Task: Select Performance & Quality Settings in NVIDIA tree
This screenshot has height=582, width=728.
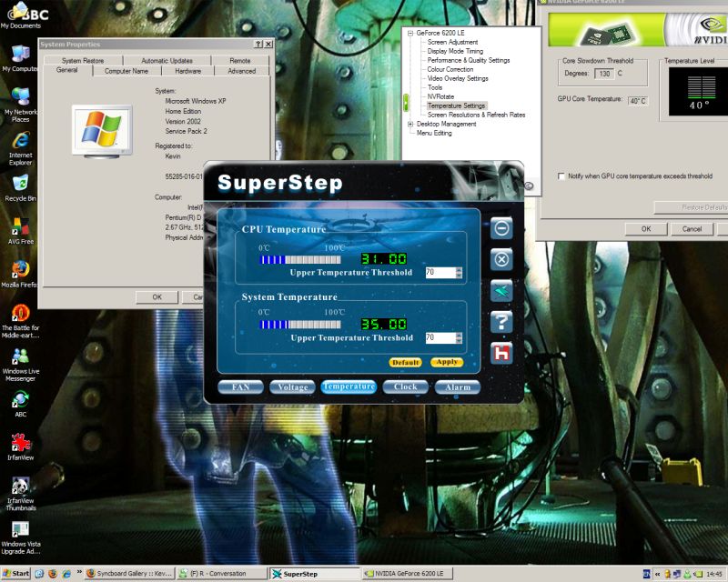Action: pyautogui.click(x=469, y=60)
